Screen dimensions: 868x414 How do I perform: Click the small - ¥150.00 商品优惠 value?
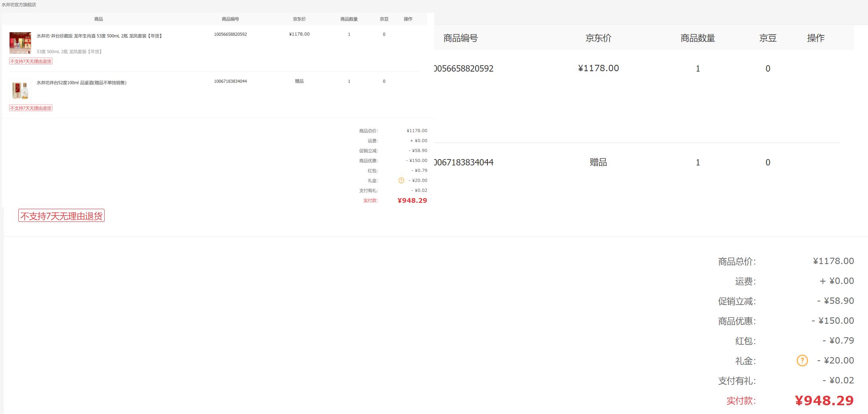pyautogui.click(x=417, y=161)
